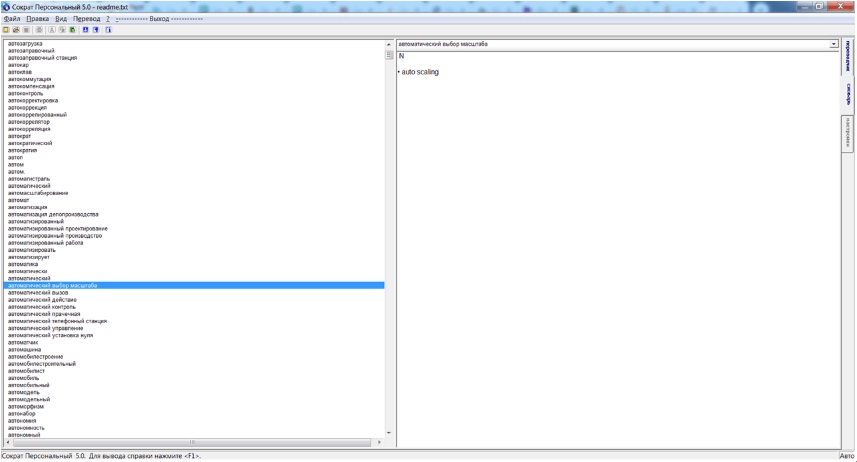The height and width of the screenshot is (462, 857).
Task: Select автомобиль in the dictionary list
Action: pos(24,377)
